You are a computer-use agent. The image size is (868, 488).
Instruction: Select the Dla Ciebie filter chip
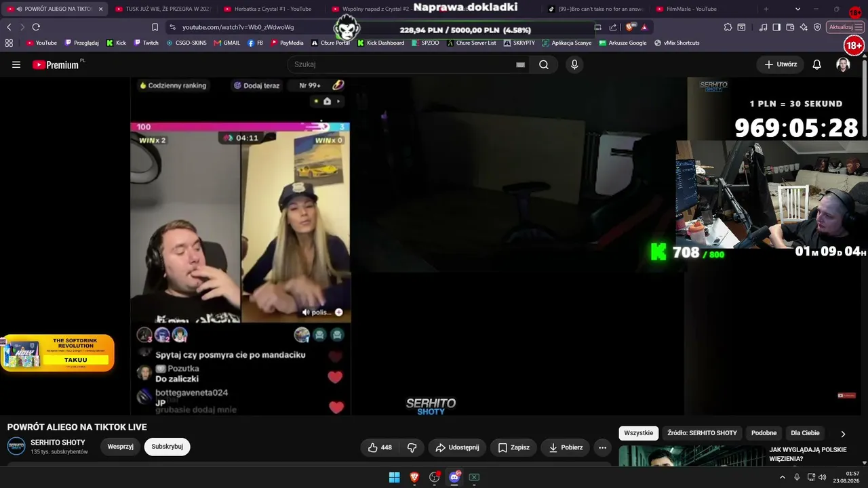[805, 433]
